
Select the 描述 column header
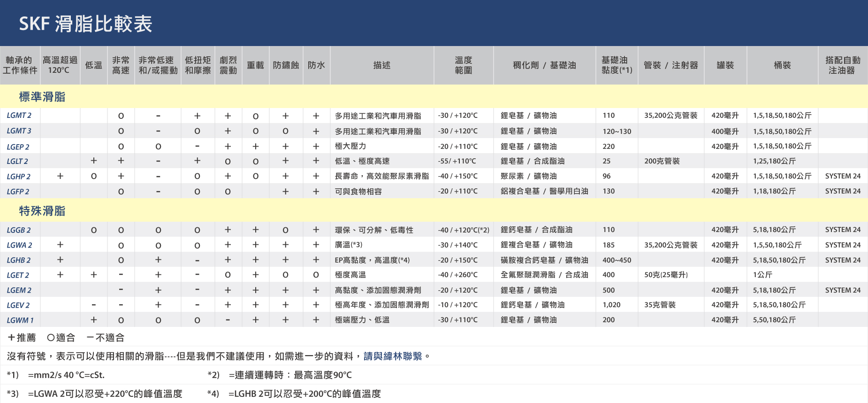pyautogui.click(x=382, y=65)
